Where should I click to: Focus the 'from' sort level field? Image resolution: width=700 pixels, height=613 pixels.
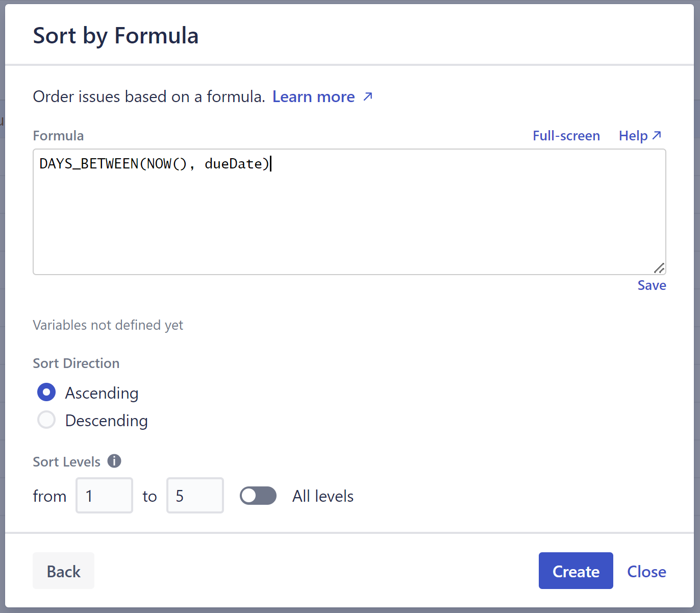click(x=104, y=496)
